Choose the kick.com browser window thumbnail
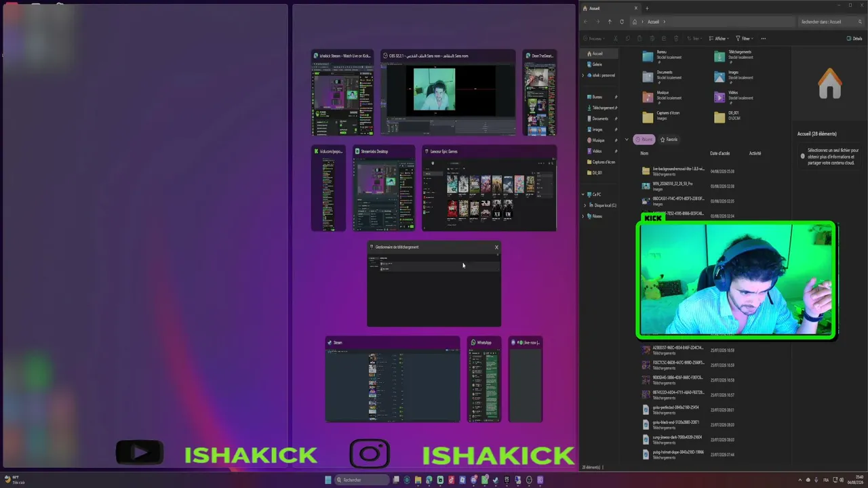Viewport: 868px width, 488px height. [328, 188]
